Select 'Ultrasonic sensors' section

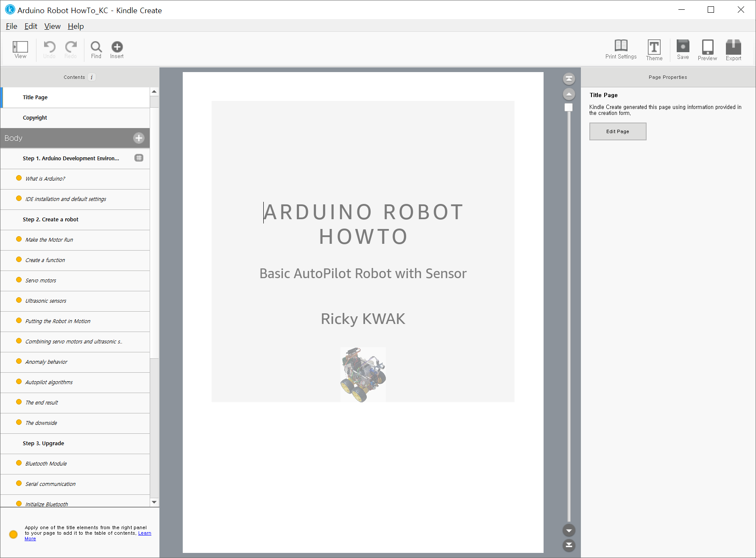coord(75,301)
